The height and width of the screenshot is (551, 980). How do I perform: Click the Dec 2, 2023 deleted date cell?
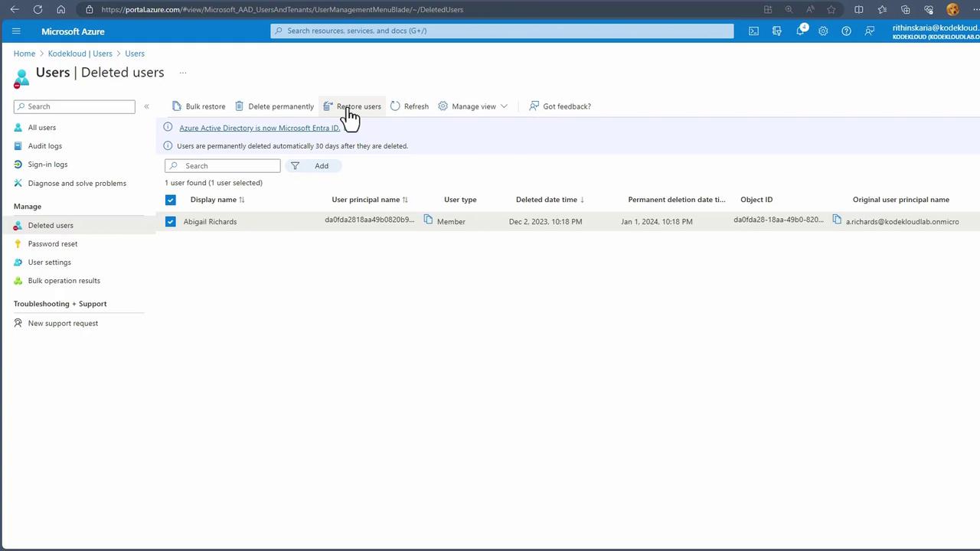(x=545, y=222)
